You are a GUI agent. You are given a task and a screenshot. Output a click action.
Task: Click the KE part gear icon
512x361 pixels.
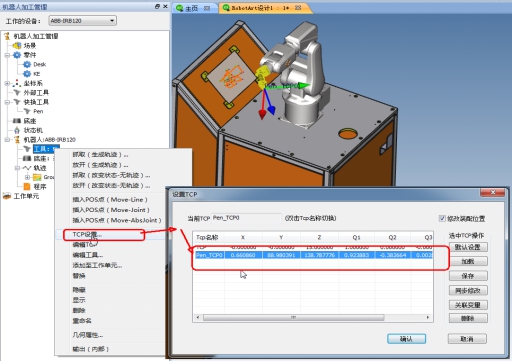[27, 74]
